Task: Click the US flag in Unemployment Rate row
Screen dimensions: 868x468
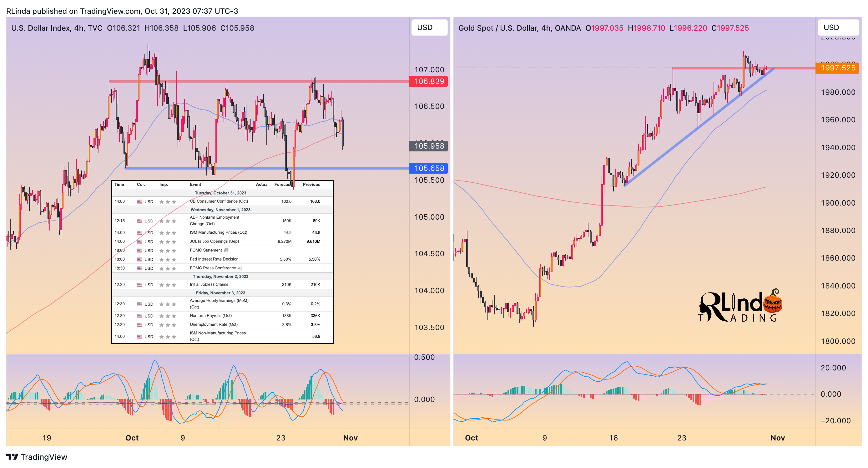Action: tap(139, 325)
